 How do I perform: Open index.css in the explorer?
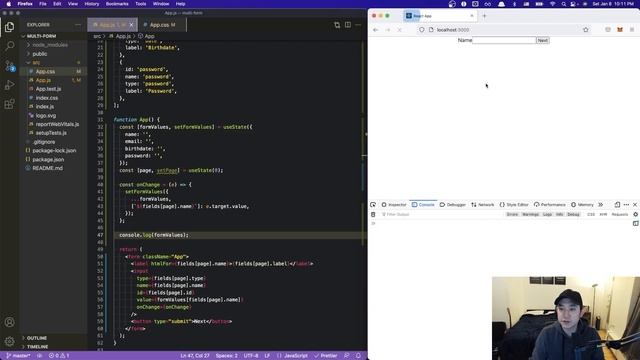(47, 98)
